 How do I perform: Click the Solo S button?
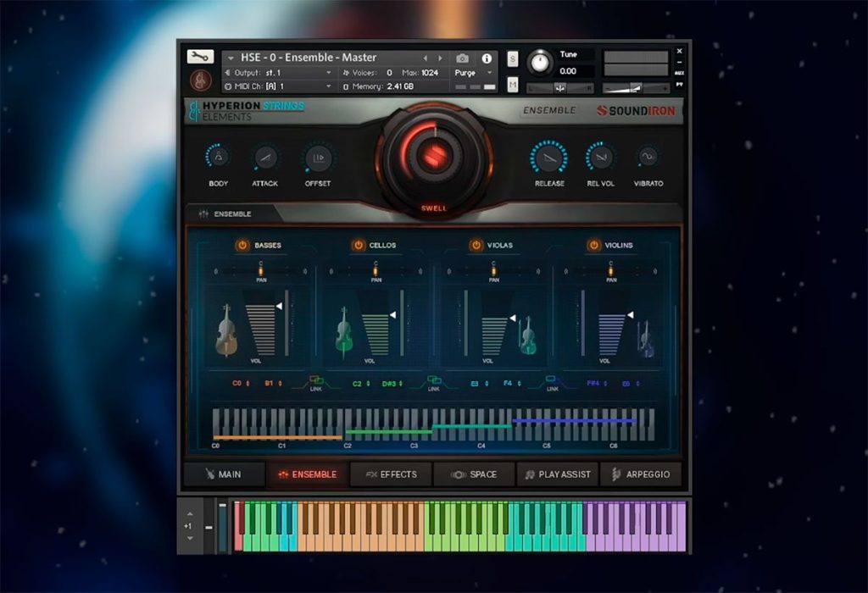coord(513,58)
